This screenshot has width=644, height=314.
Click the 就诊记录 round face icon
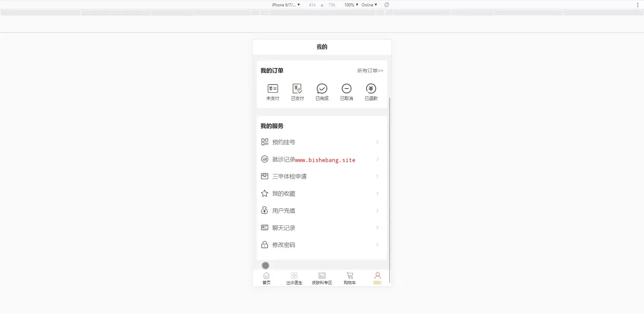(265, 159)
